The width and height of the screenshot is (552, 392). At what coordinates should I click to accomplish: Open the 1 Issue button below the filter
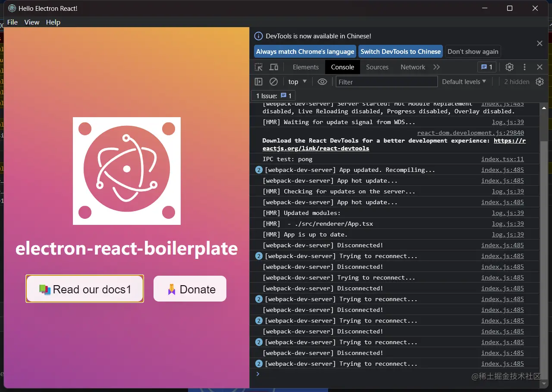coord(274,96)
